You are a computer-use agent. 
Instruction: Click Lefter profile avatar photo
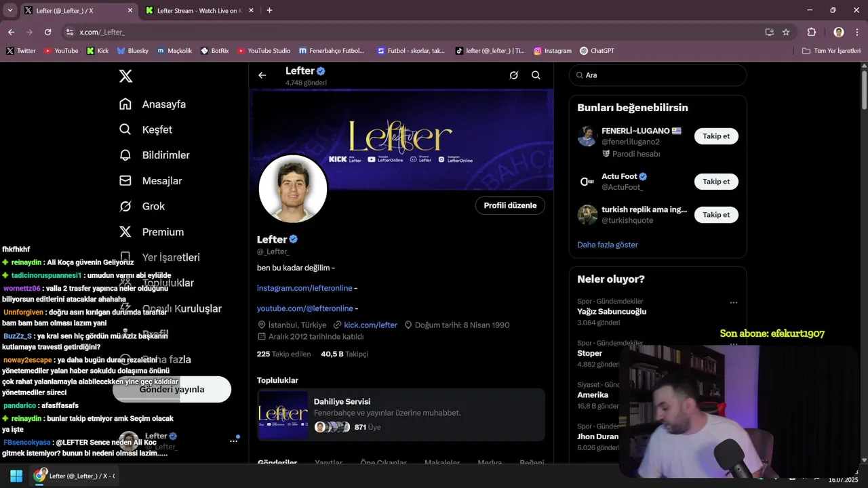[x=293, y=189]
